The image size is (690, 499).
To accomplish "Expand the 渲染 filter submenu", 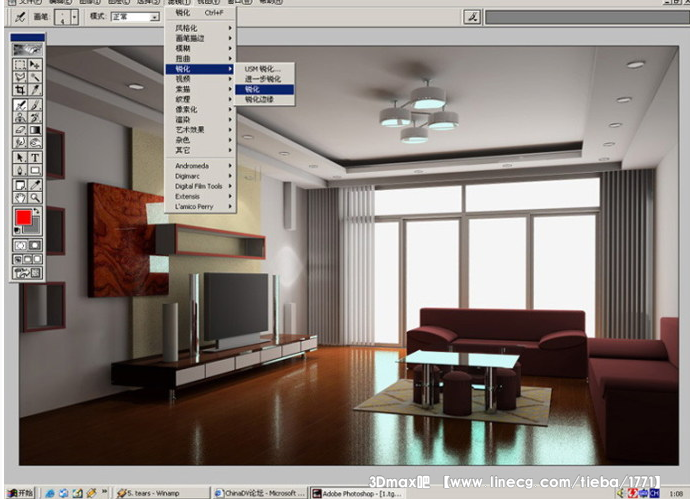I will click(x=200, y=119).
